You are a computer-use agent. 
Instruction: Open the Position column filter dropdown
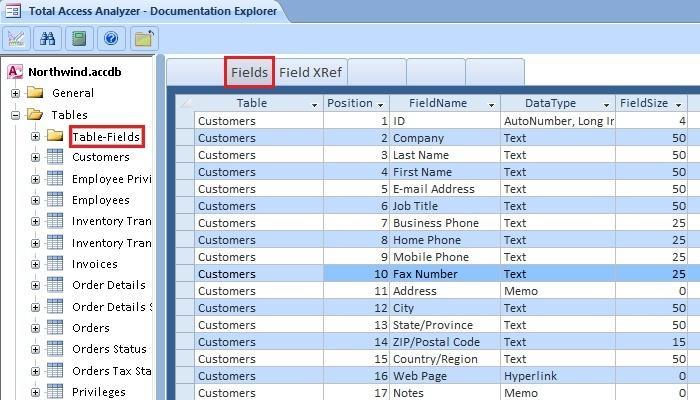[380, 104]
